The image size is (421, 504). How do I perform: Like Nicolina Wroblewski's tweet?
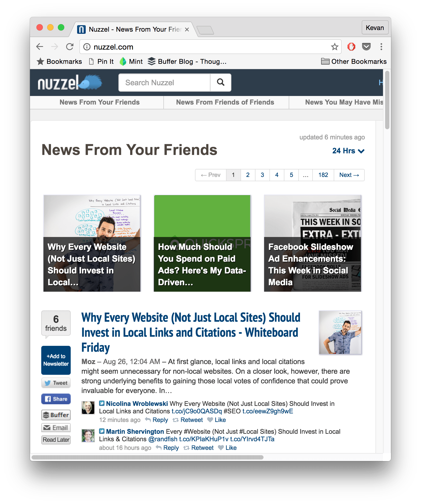217,420
